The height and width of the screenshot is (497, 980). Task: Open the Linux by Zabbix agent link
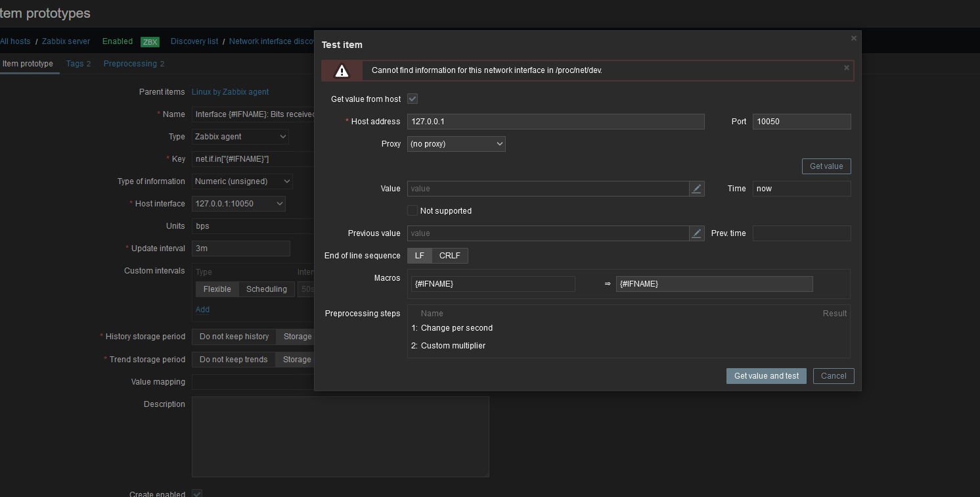[x=230, y=92]
